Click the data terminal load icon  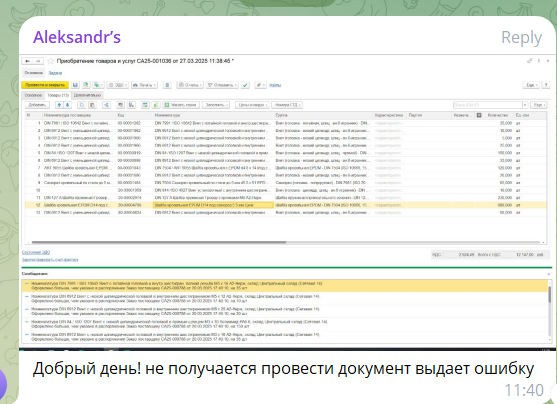pyautogui.click(x=131, y=105)
